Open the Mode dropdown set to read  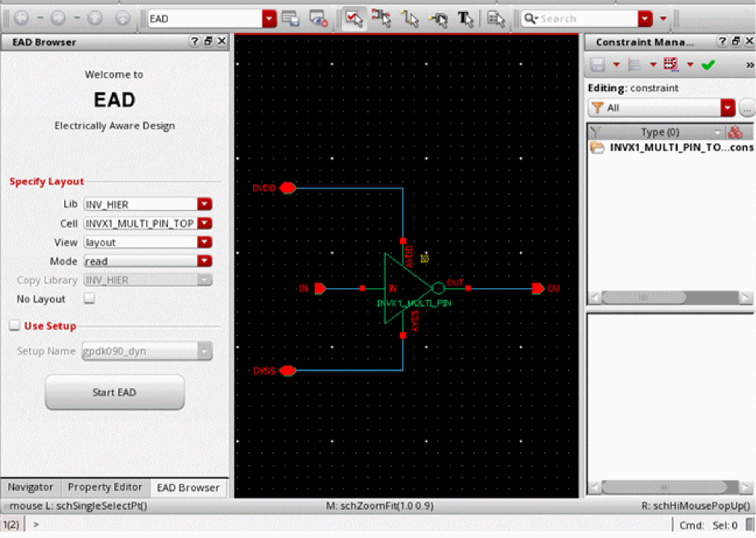(x=204, y=261)
